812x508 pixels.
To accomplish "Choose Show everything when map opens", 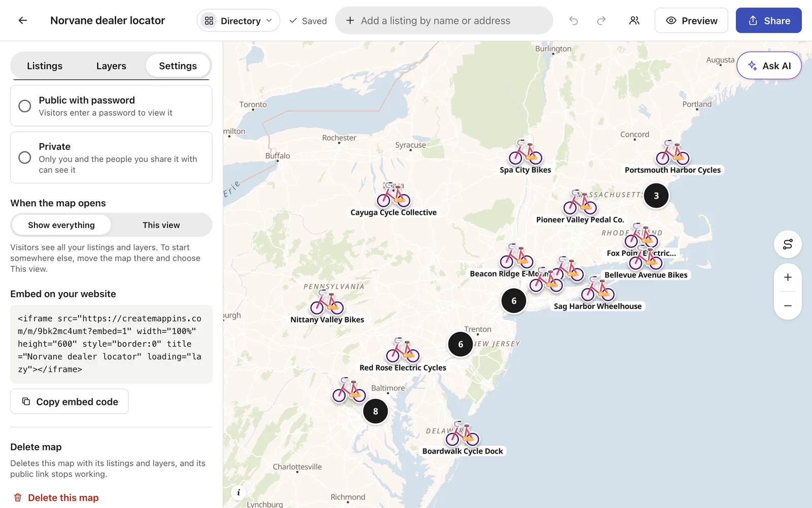I will 61,225.
